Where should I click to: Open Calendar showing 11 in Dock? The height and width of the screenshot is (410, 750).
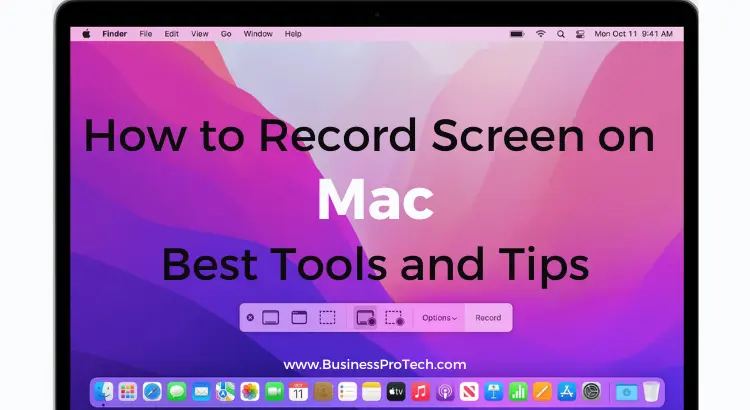point(298,392)
